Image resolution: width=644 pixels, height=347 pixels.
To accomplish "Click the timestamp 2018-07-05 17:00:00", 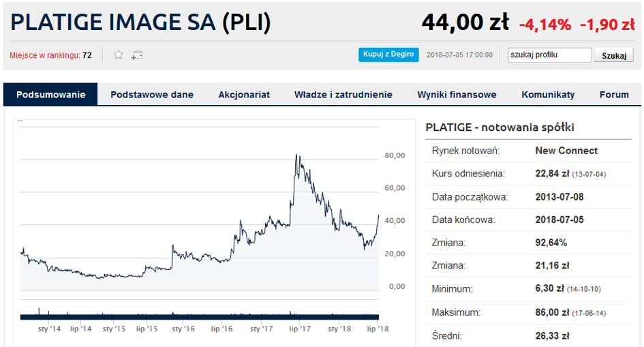I will 459,55.
